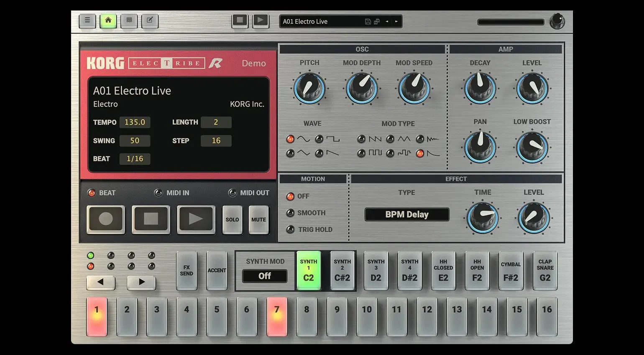Image resolution: width=644 pixels, height=355 pixels.
Task: Select the sine wave under WAVE
Action: (x=291, y=139)
